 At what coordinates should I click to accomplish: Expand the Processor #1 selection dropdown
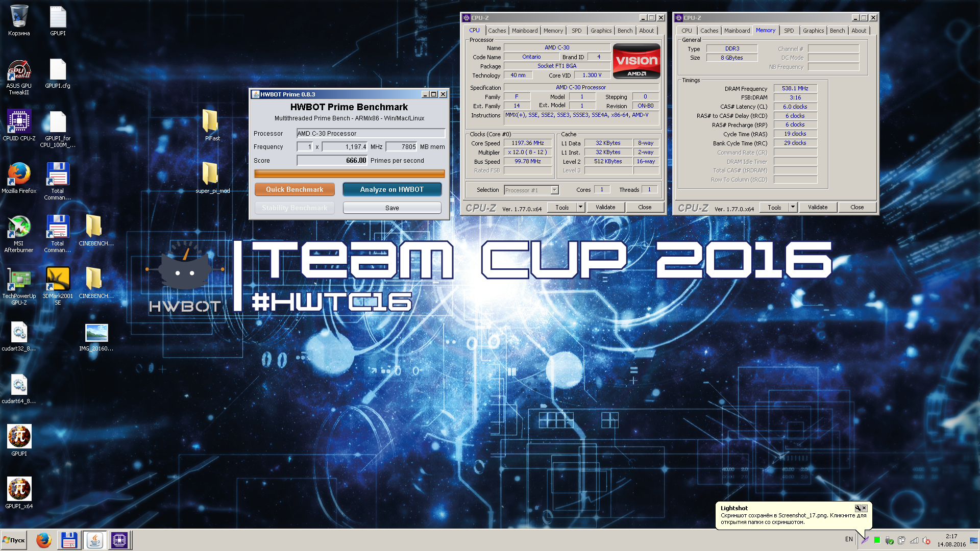pos(555,190)
